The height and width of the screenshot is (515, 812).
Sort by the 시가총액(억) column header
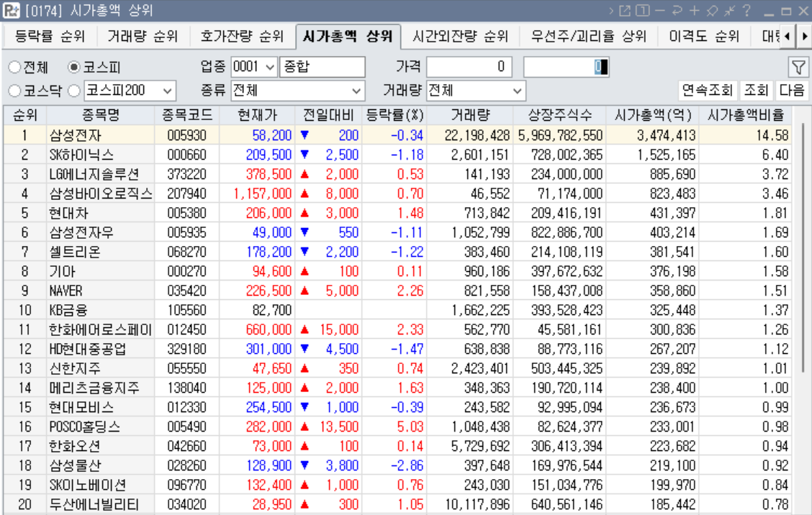[652, 115]
